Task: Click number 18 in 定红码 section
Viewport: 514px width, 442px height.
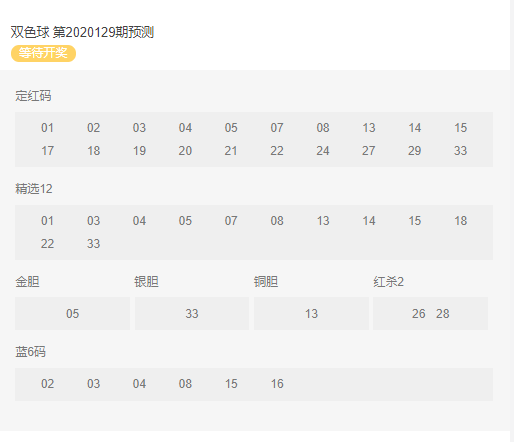Action: (93, 151)
